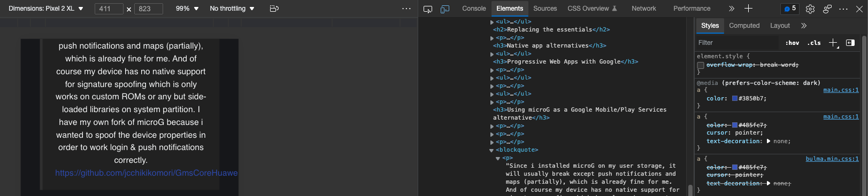The height and width of the screenshot is (196, 868).
Task: Collapse the p node inside blockquote
Action: tap(498, 158)
